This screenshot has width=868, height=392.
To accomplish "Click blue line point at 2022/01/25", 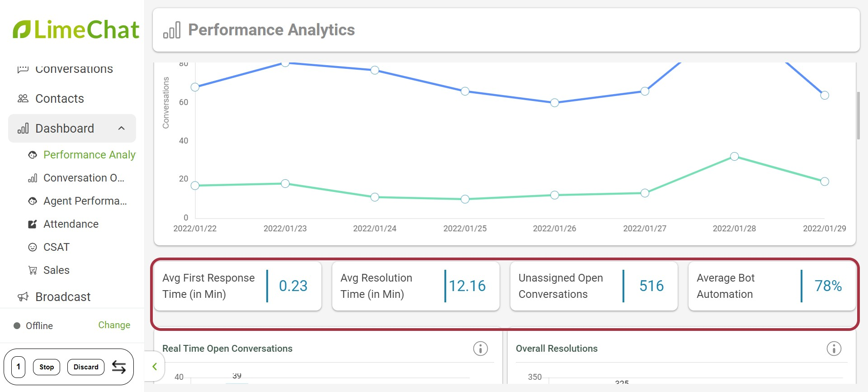I will point(465,91).
